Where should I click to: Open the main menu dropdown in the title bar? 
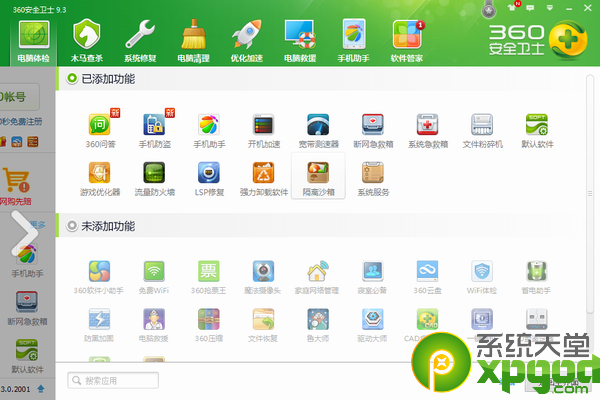549,8
